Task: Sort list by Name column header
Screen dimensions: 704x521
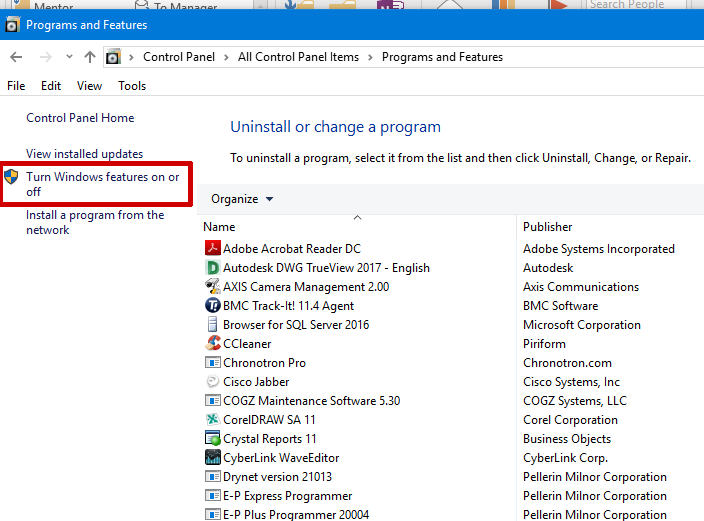Action: tap(219, 227)
